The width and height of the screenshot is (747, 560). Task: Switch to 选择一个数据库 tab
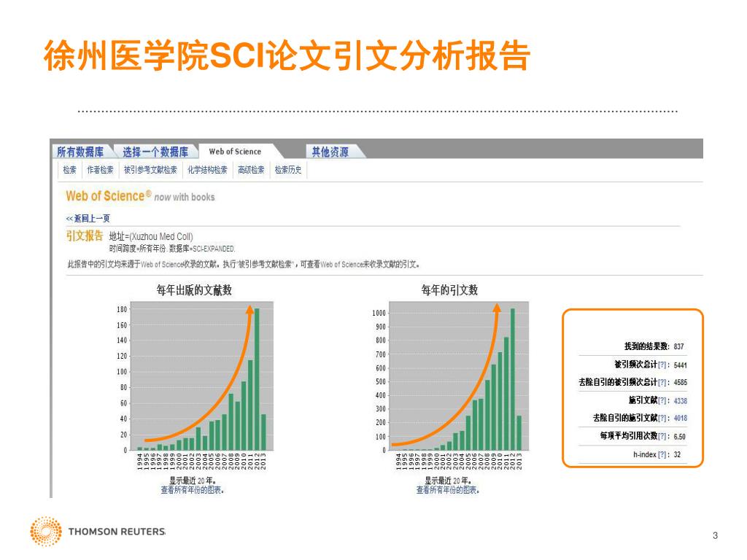[155, 152]
